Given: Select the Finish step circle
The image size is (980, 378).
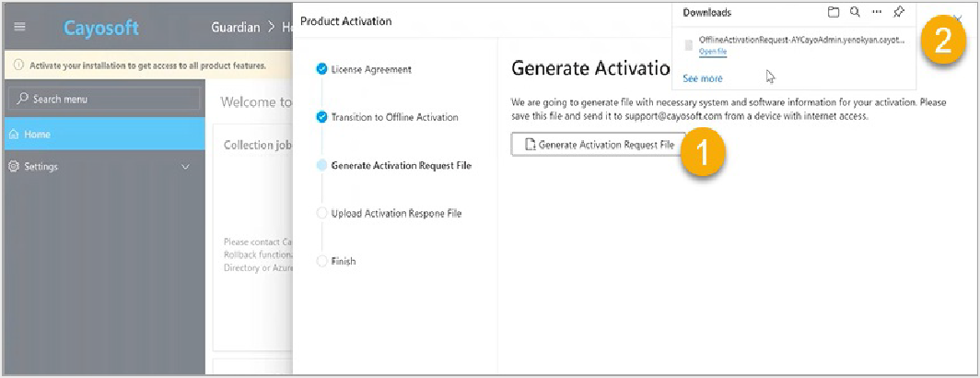Looking at the screenshot, I should 321,261.
